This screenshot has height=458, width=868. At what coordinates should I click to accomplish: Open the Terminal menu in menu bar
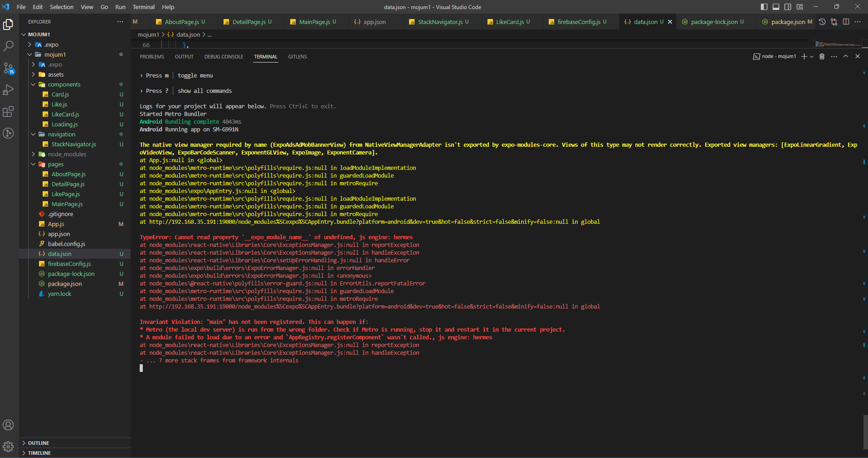[x=144, y=7]
